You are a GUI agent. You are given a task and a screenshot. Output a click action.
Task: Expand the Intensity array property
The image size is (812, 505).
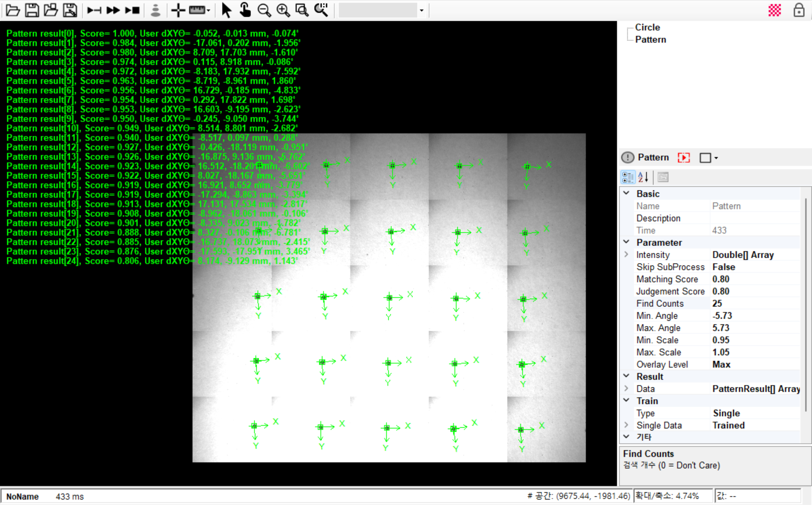[x=626, y=255]
